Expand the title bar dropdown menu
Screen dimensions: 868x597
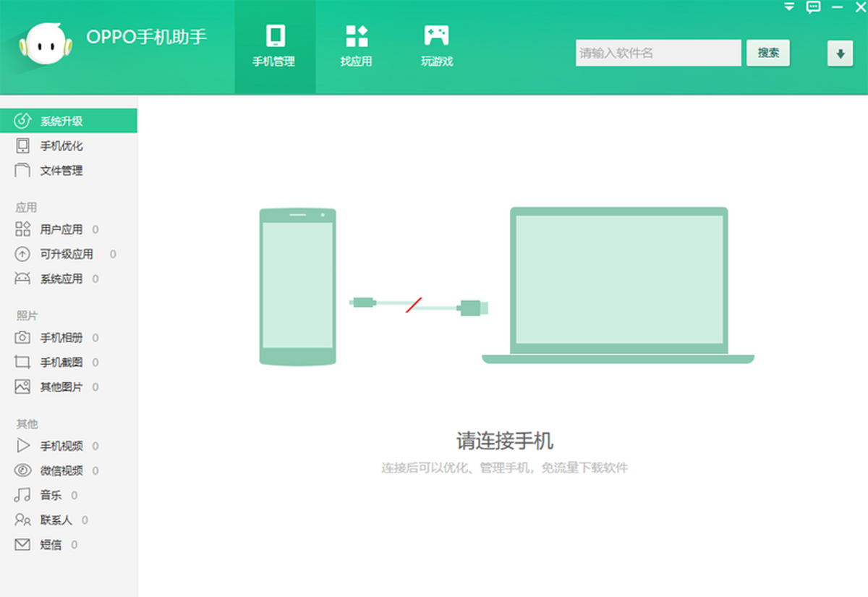[789, 7]
